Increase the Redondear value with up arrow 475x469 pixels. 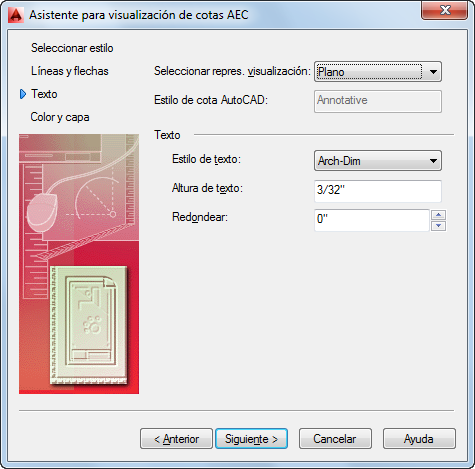tap(438, 215)
